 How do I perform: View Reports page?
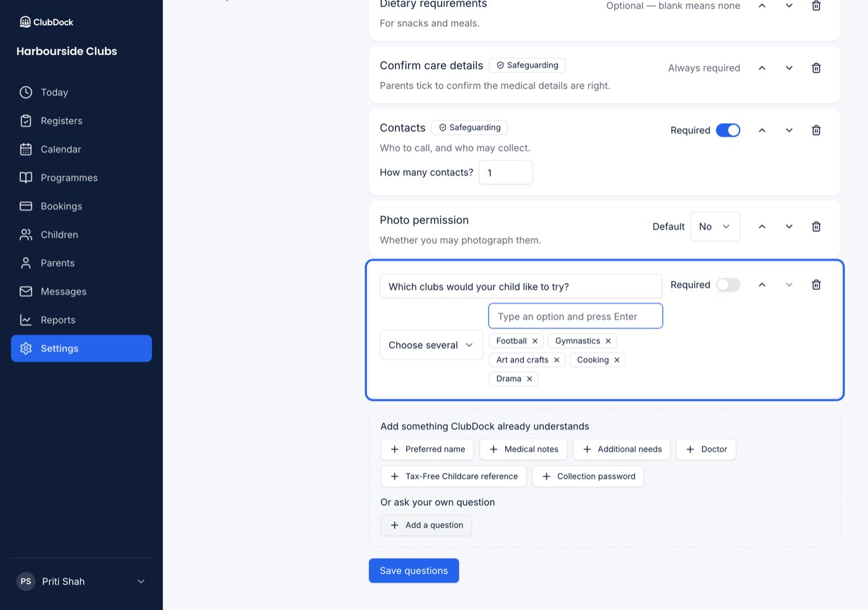(x=81, y=320)
